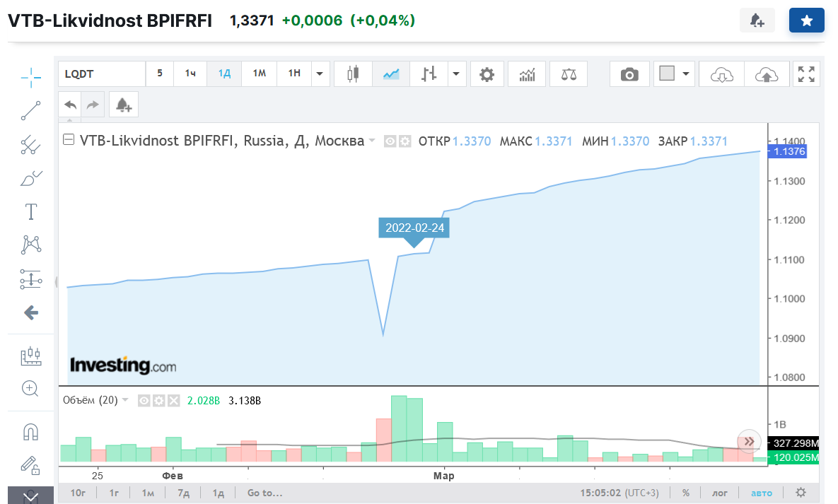
Task: Open the indicators menu
Action: 527,74
